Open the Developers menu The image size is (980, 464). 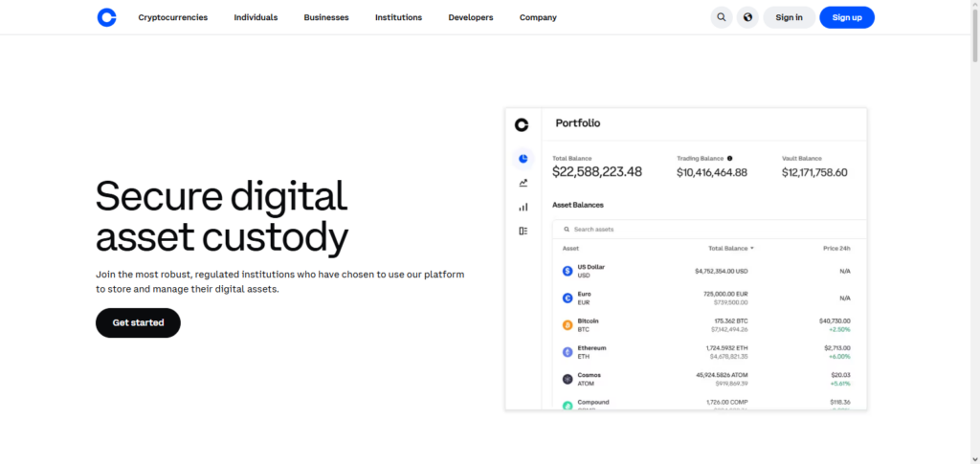pyautogui.click(x=471, y=17)
